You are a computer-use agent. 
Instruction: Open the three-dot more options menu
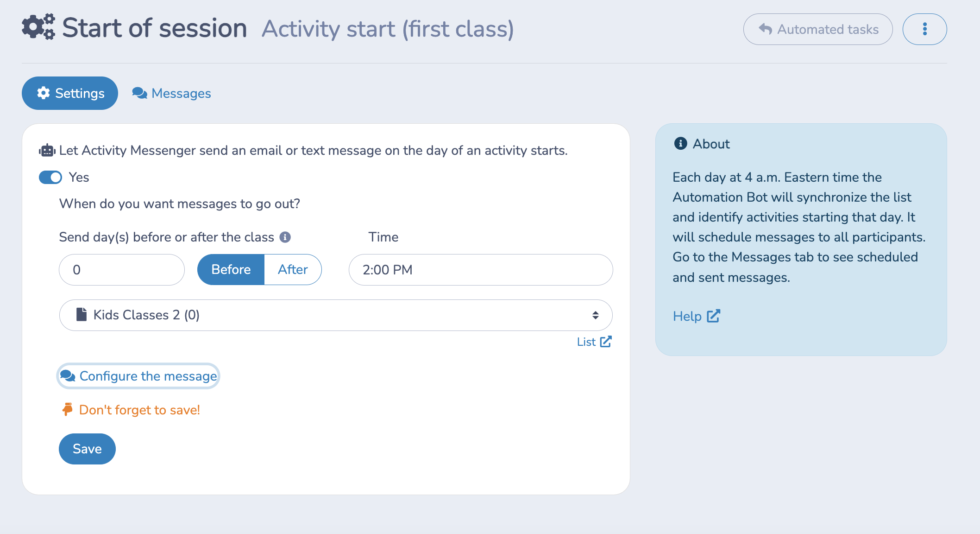(924, 29)
